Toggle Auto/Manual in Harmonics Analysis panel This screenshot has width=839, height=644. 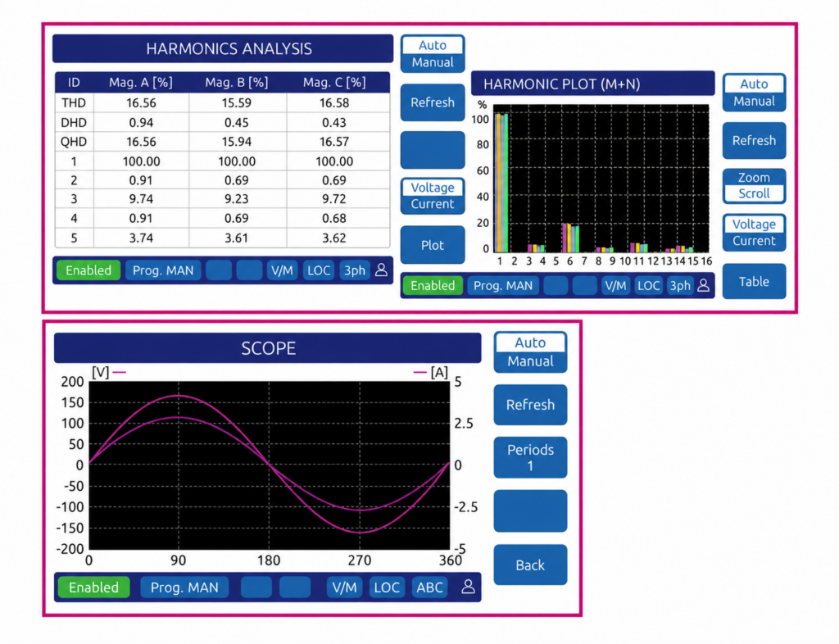433,53
